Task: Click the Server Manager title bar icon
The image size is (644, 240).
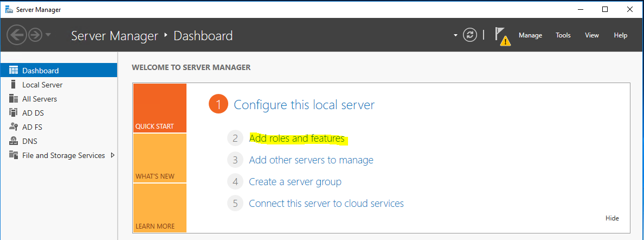Action: (x=9, y=9)
